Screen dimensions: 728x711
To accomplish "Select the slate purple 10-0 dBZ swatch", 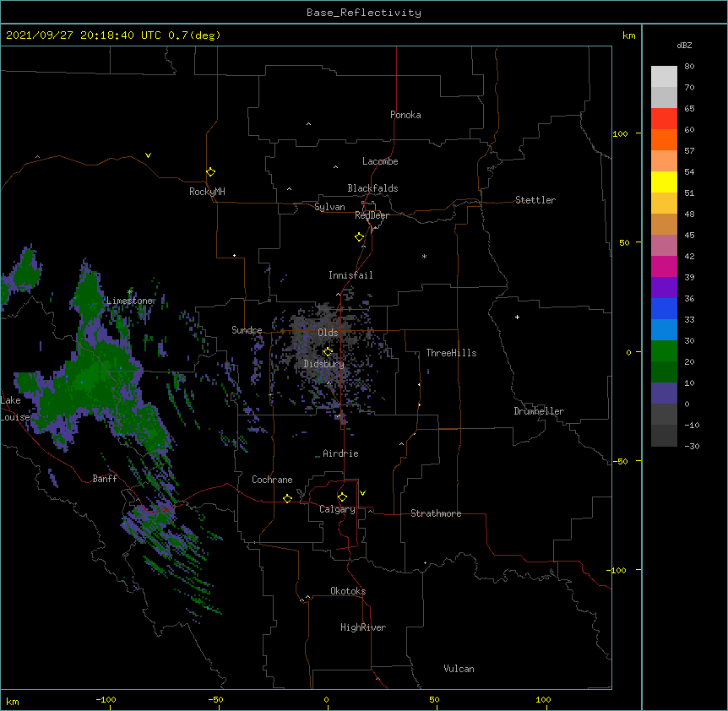I will click(x=664, y=393).
